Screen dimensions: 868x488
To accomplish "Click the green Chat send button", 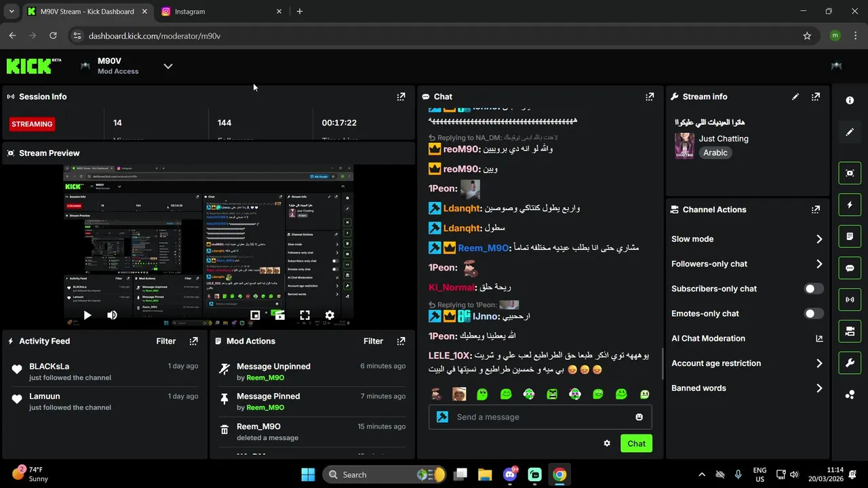I will coord(636,444).
